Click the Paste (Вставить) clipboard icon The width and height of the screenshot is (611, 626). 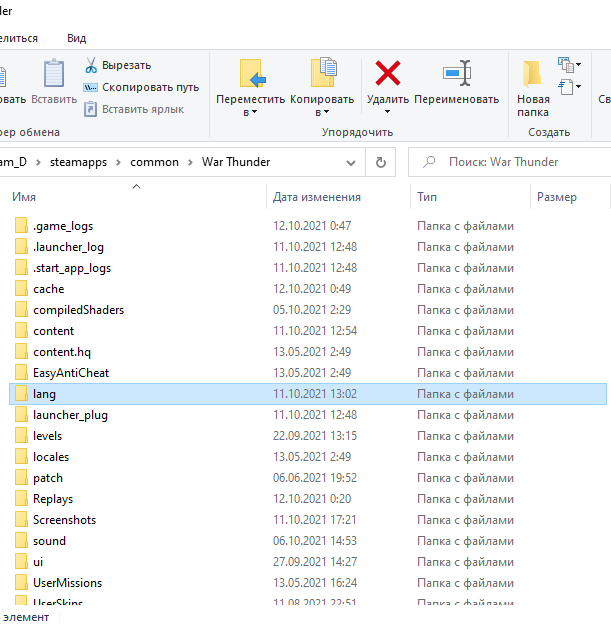(x=54, y=73)
